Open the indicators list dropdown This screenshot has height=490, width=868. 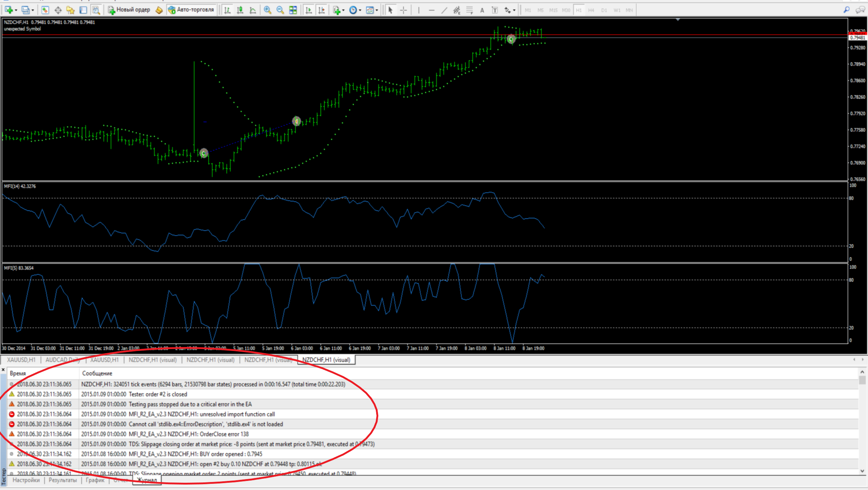coord(343,10)
